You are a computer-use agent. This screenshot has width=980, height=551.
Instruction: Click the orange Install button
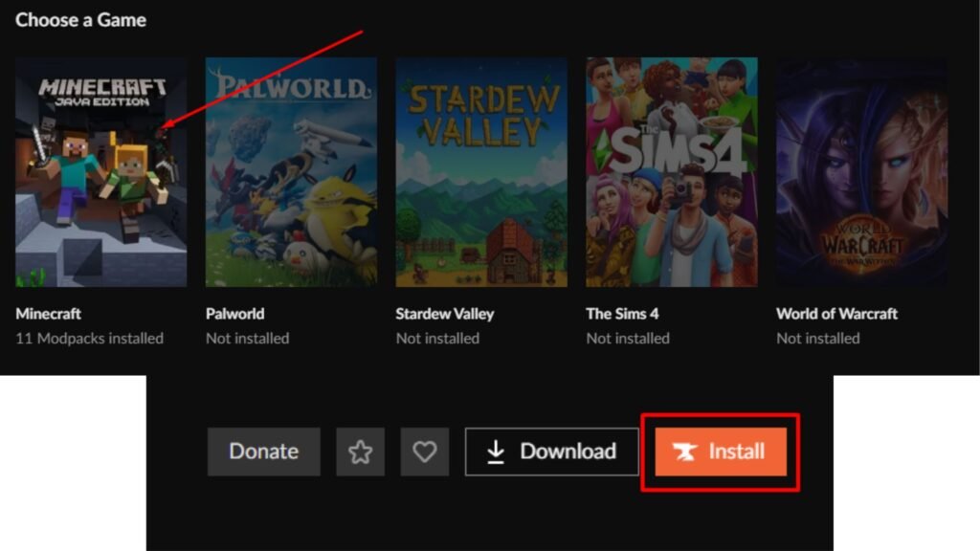pos(721,452)
